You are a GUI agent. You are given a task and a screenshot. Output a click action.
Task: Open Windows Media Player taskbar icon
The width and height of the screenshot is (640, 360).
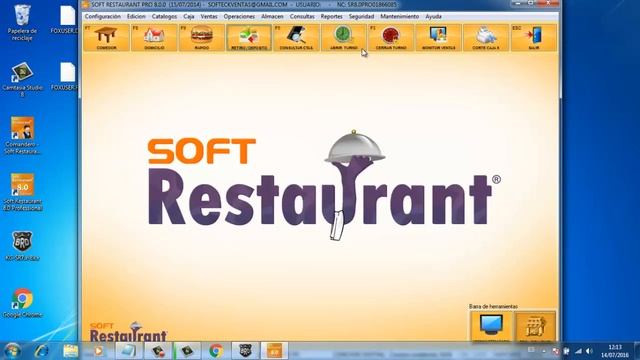(99, 351)
